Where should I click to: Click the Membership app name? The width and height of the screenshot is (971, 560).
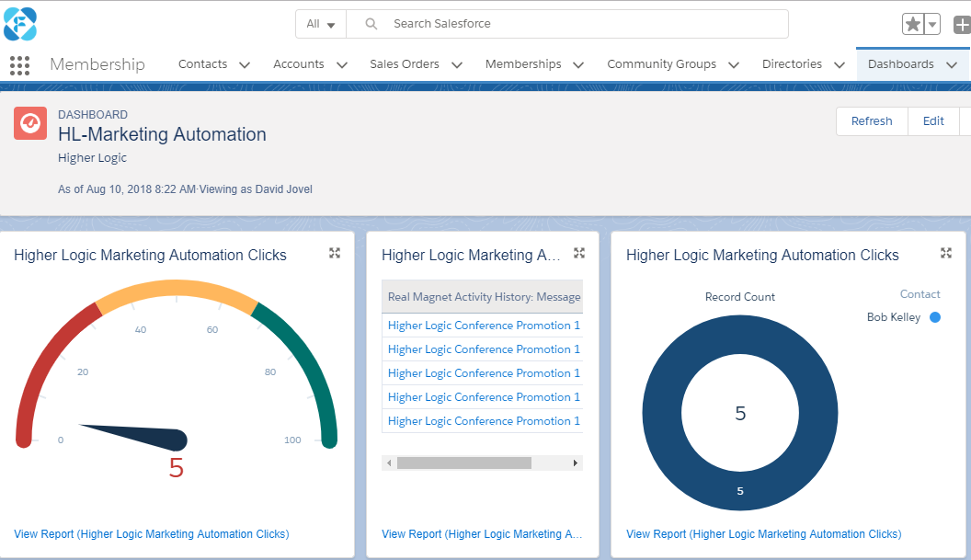[97, 63]
